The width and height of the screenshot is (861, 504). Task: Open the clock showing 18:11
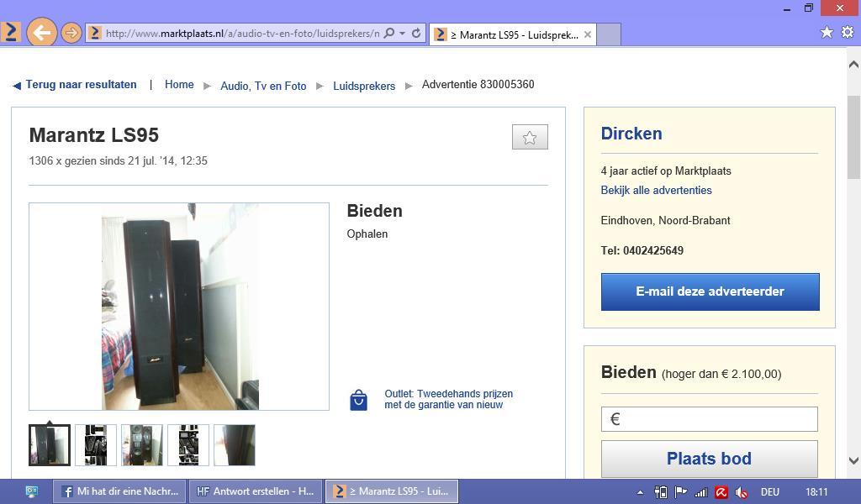[816, 492]
